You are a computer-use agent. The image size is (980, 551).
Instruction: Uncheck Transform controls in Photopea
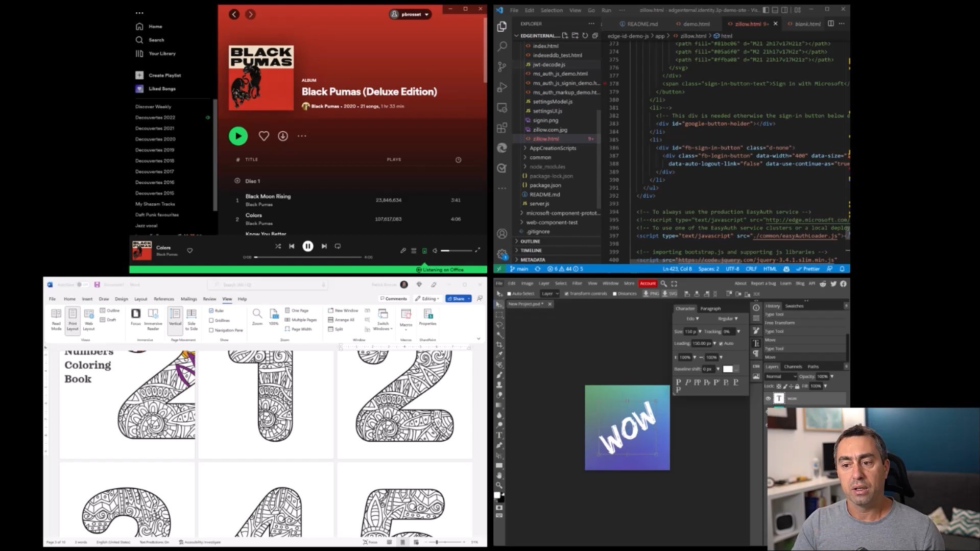pyautogui.click(x=566, y=294)
